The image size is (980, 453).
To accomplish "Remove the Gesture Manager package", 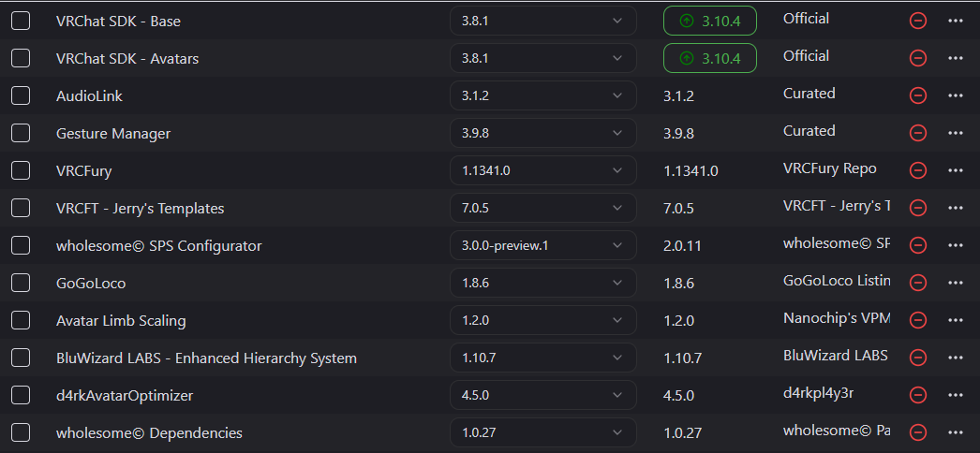I will click(917, 133).
